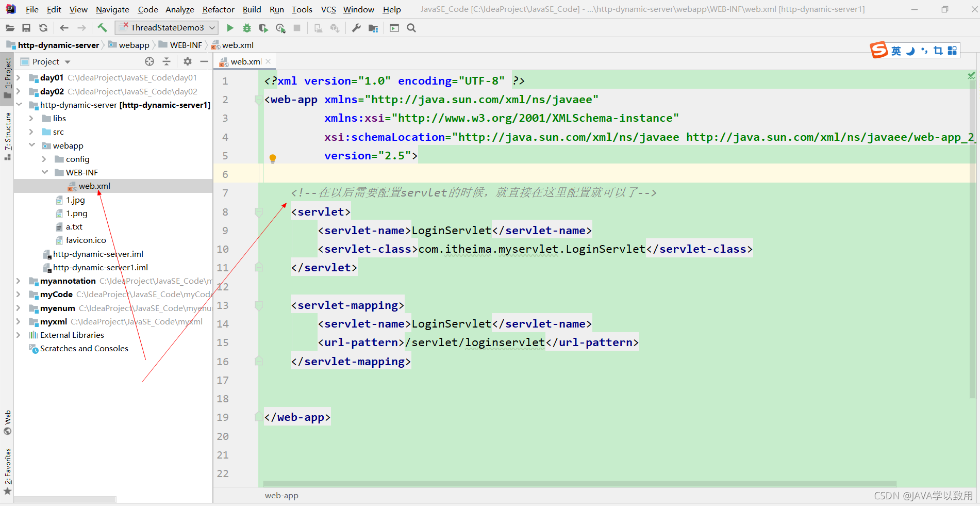Run ThreadStateDemo3 with the green play icon
This screenshot has height=506, width=980.
230,28
